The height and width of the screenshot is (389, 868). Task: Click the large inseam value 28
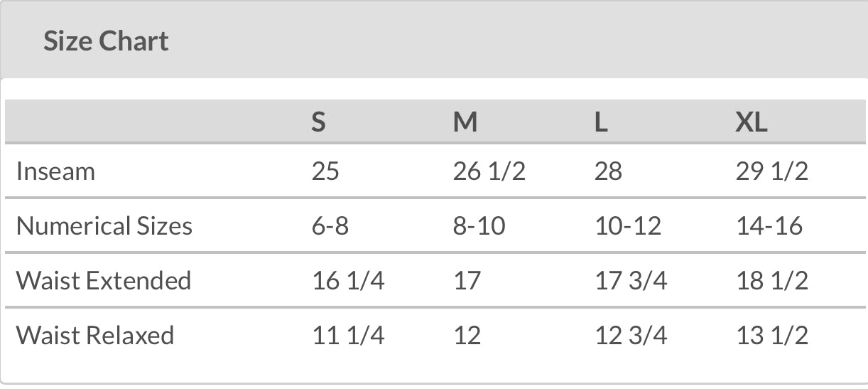click(608, 171)
